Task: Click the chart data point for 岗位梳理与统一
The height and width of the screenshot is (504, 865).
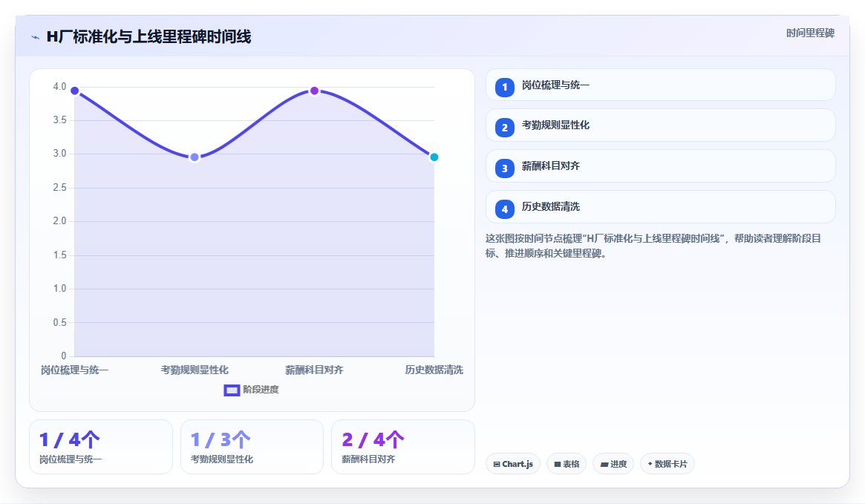Action: (x=74, y=91)
